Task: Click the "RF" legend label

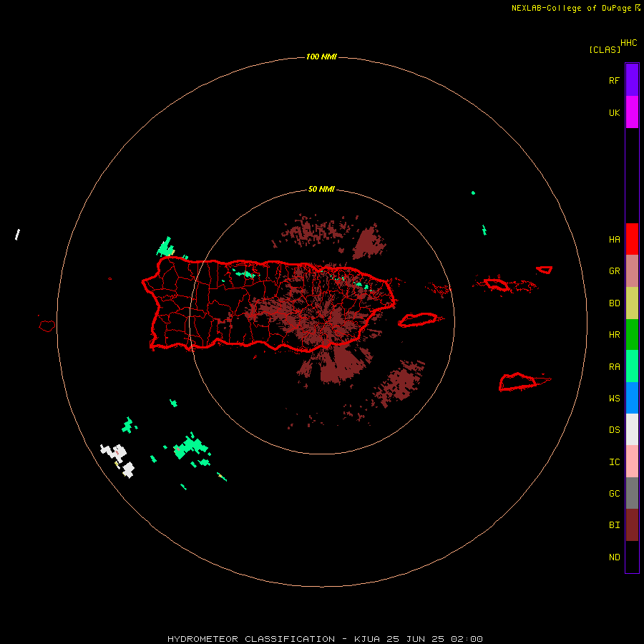Action: (x=614, y=80)
